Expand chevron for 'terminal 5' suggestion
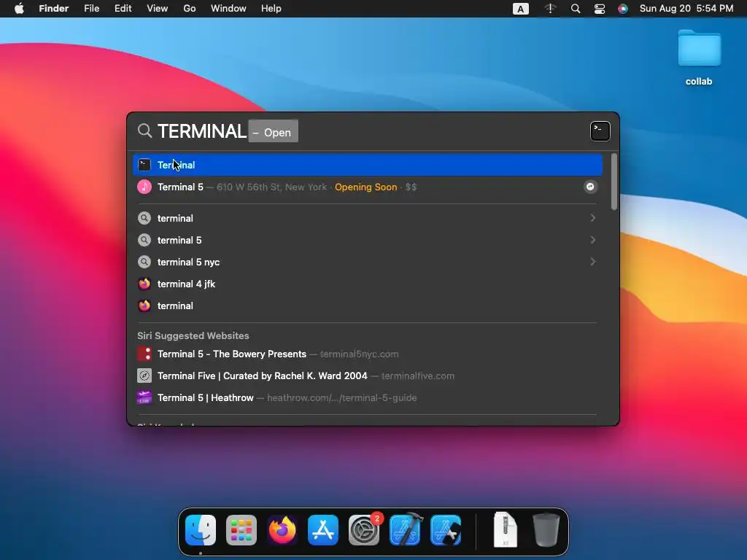747x560 pixels. (x=592, y=239)
